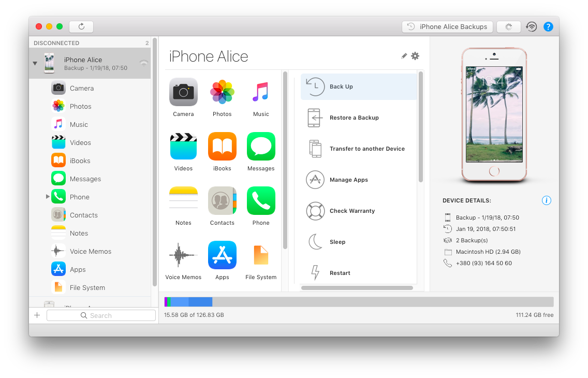Viewport: 588px width, 378px height.
Task: Open the Videos icon in the main grid
Action: (183, 146)
